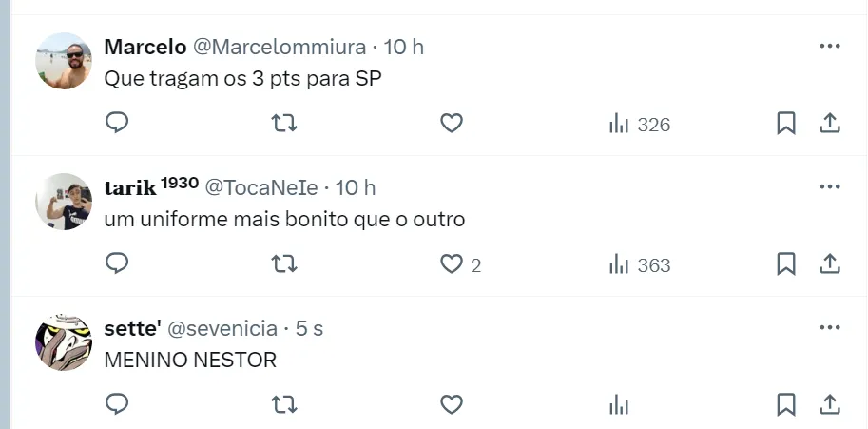Open more options on tarik's tweet
This screenshot has width=868, height=429.
click(829, 186)
